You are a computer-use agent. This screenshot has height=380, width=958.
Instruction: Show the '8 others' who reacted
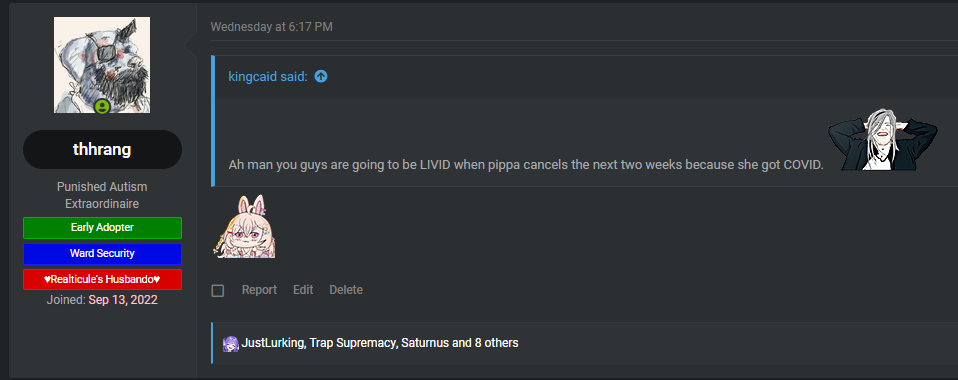pyautogui.click(x=496, y=343)
